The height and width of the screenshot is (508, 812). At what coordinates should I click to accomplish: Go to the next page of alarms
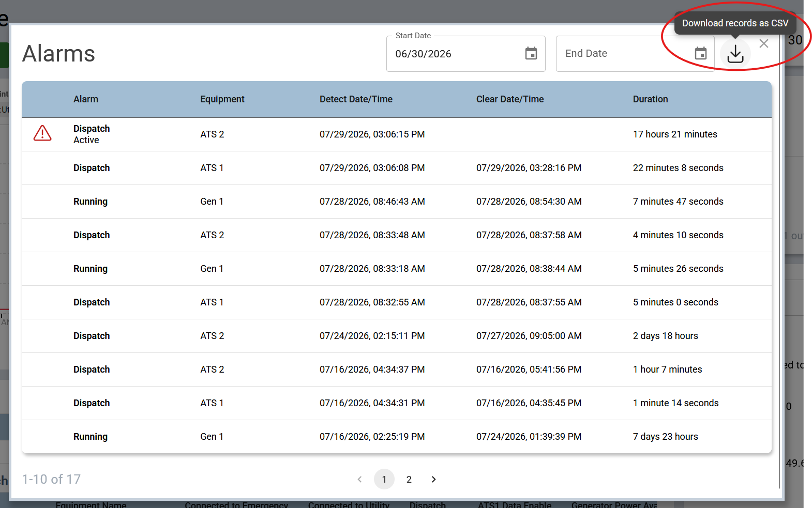pos(433,480)
